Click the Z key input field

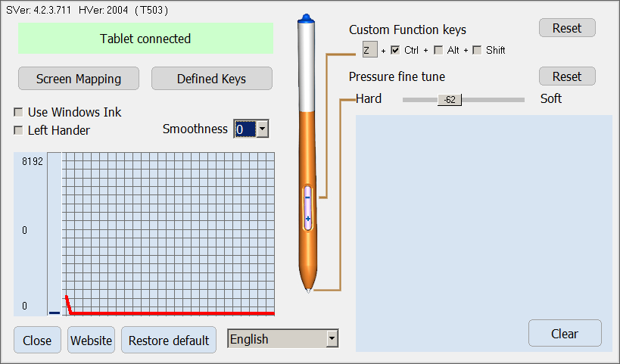(369, 50)
